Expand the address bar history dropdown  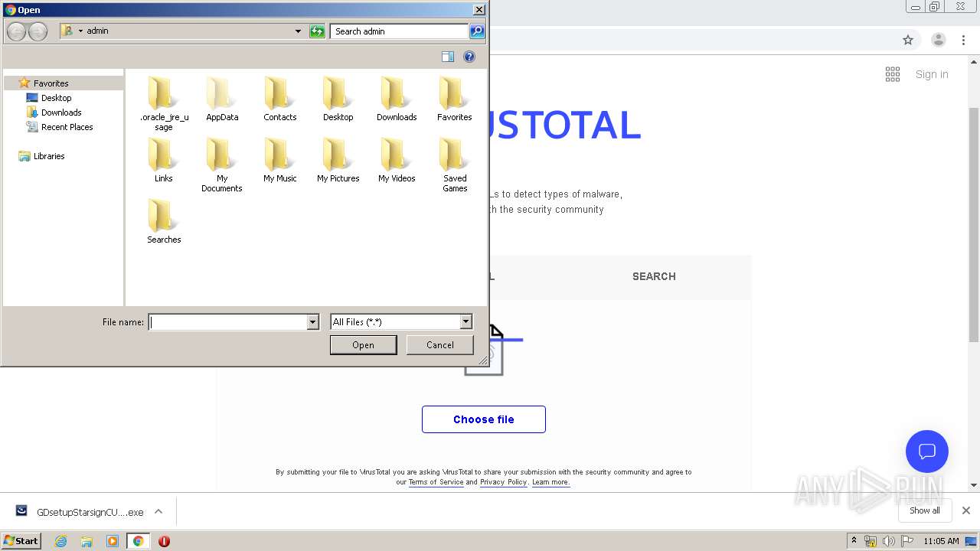point(298,31)
